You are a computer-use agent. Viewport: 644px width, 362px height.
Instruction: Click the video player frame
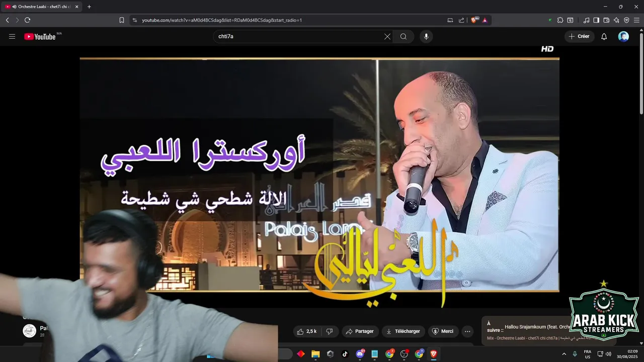coord(319,175)
